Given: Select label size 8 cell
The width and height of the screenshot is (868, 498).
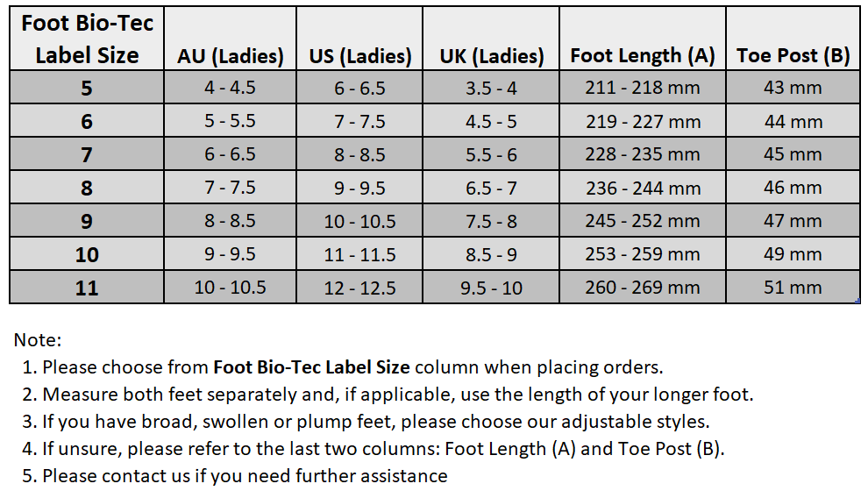Looking at the screenshot, I should point(86,188).
